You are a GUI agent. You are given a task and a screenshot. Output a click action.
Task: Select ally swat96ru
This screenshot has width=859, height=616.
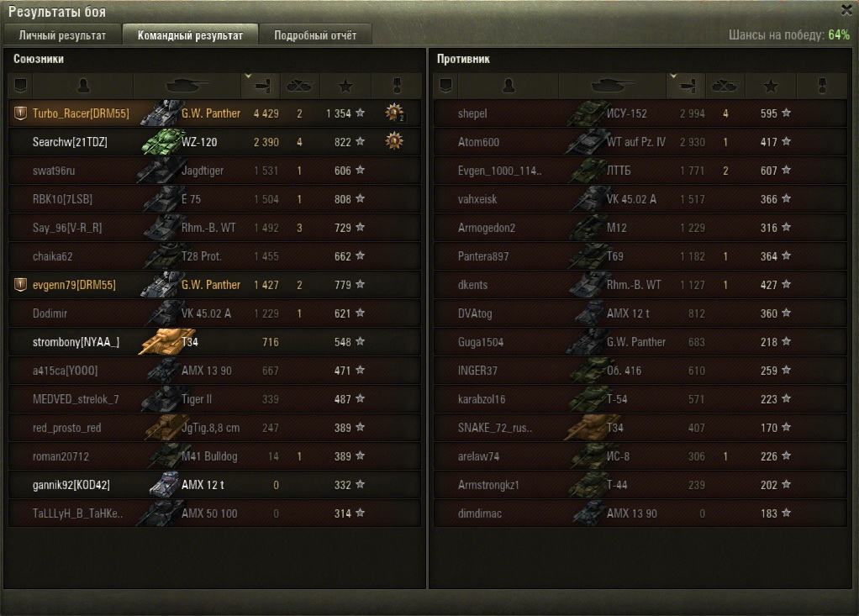[x=54, y=171]
